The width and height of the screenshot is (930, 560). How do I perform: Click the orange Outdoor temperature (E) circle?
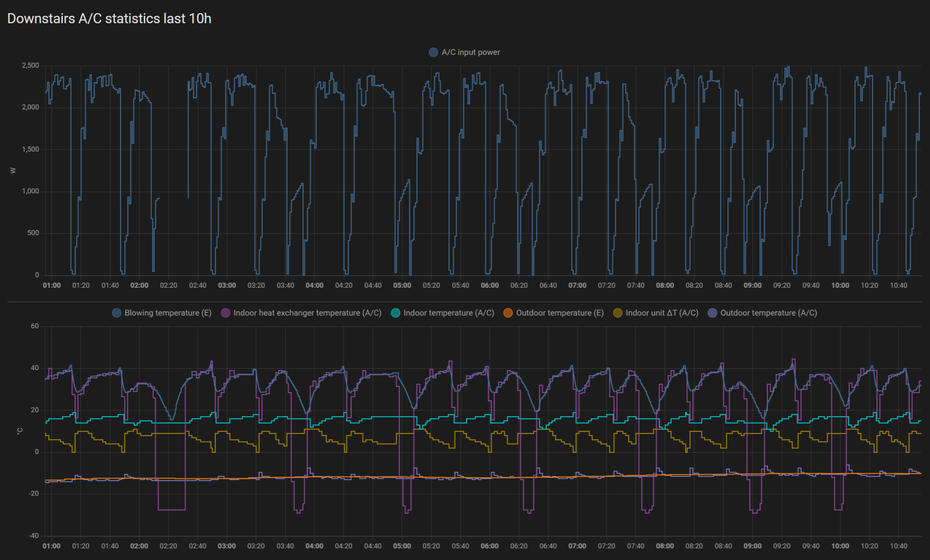coord(508,313)
